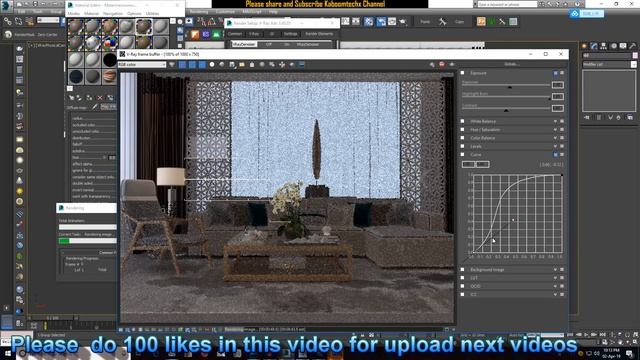Click the unlink selection icon in main toolbar

(18, 21)
